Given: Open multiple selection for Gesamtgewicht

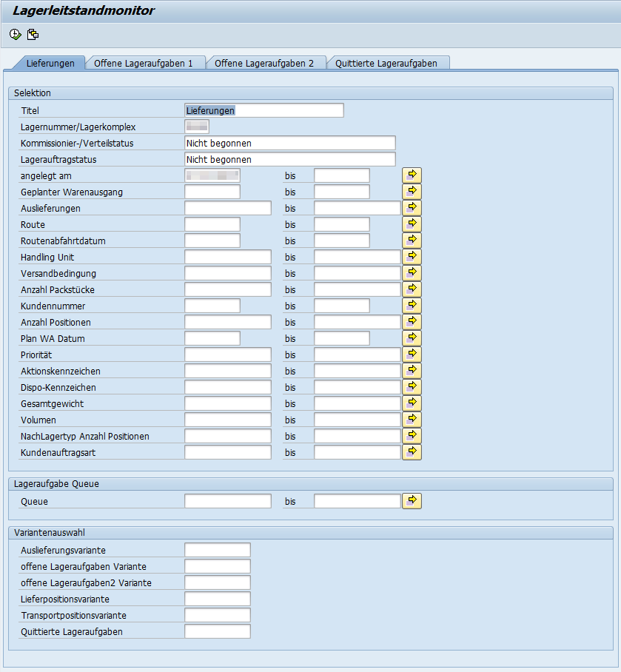Looking at the screenshot, I should (x=412, y=403).
